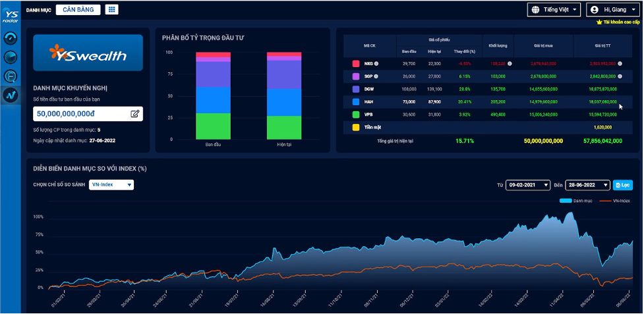
Task: Open the VN-Index comparison dropdown
Action: point(111,185)
